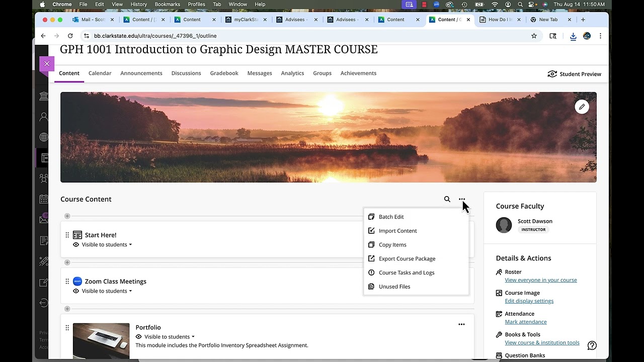Click the Course Content three-dot options icon
Viewport: 644px width, 362px height.
(x=462, y=199)
